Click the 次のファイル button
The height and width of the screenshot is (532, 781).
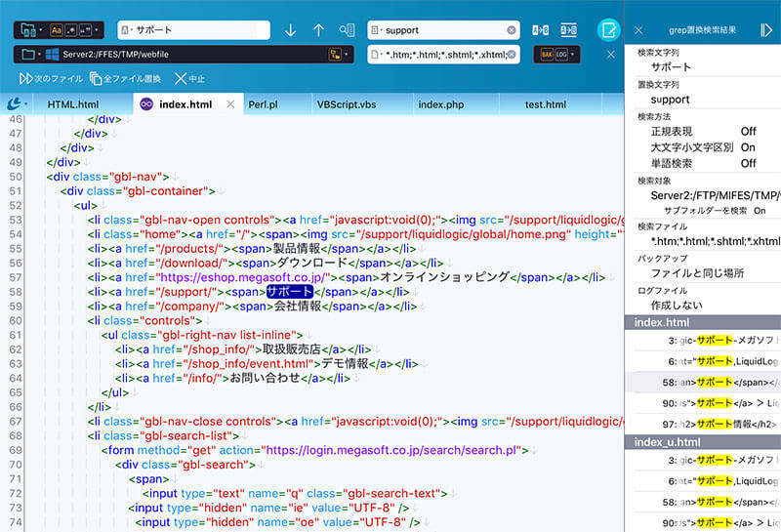point(50,78)
